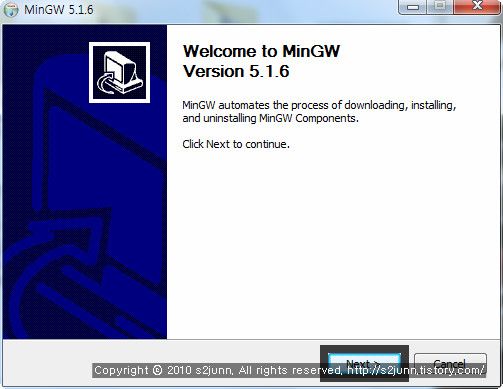Screen dimensions: 503x389
Task: Click the MinGW title bar icon
Action: 11,9
